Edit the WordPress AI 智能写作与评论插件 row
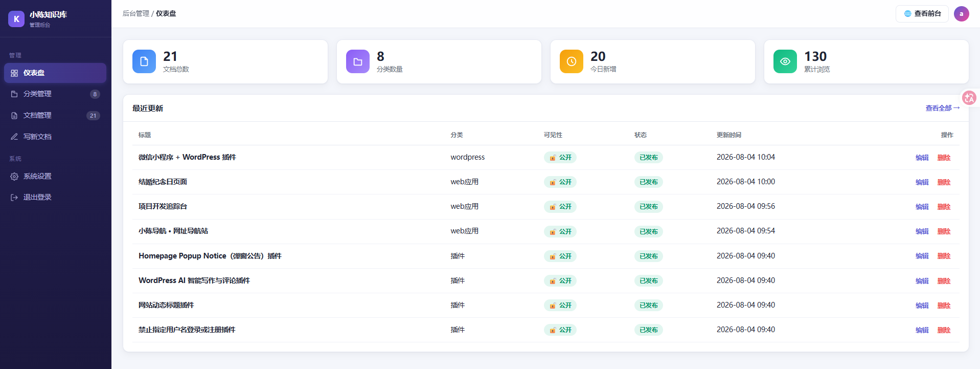Screen dimensions: 980x369 click(922, 281)
